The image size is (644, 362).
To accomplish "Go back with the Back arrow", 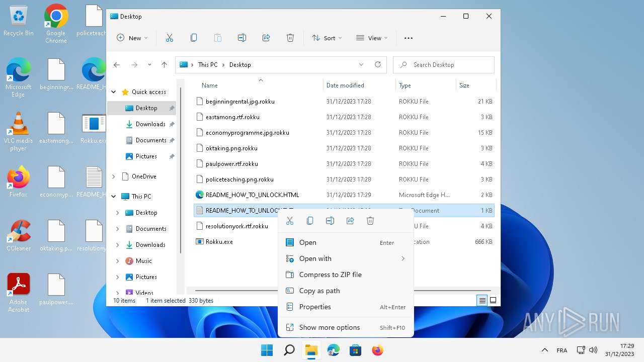I will (117, 65).
